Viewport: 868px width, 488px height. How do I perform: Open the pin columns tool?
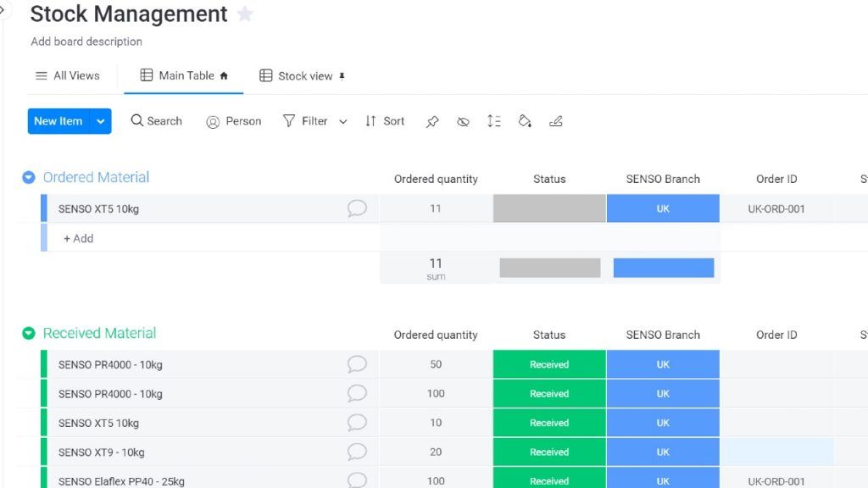(x=432, y=121)
